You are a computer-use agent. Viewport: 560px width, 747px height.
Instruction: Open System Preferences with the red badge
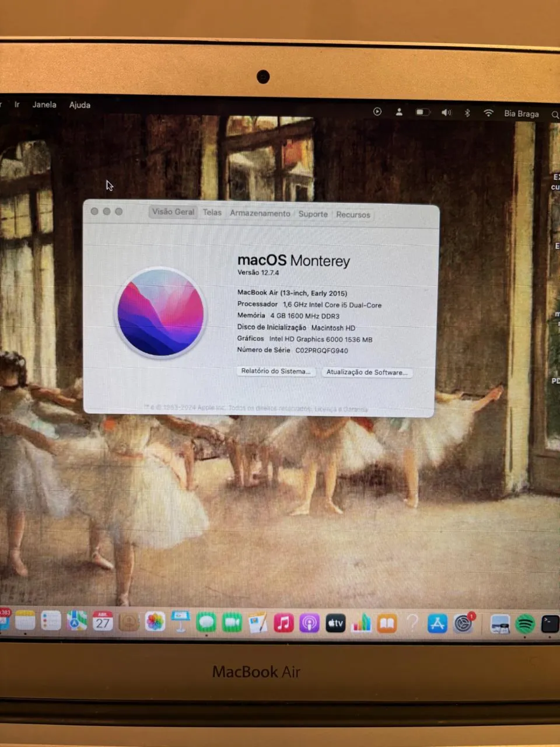pos(464,623)
